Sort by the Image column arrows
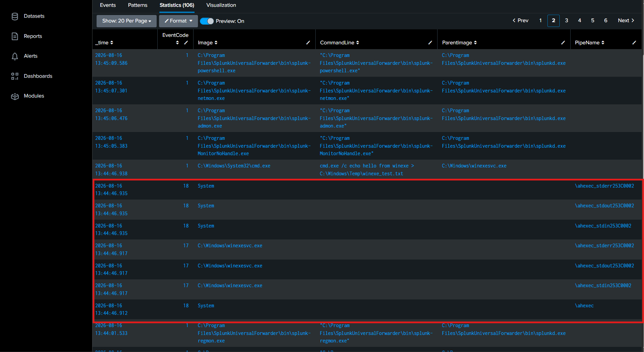This screenshot has height=352, width=644. click(x=216, y=43)
